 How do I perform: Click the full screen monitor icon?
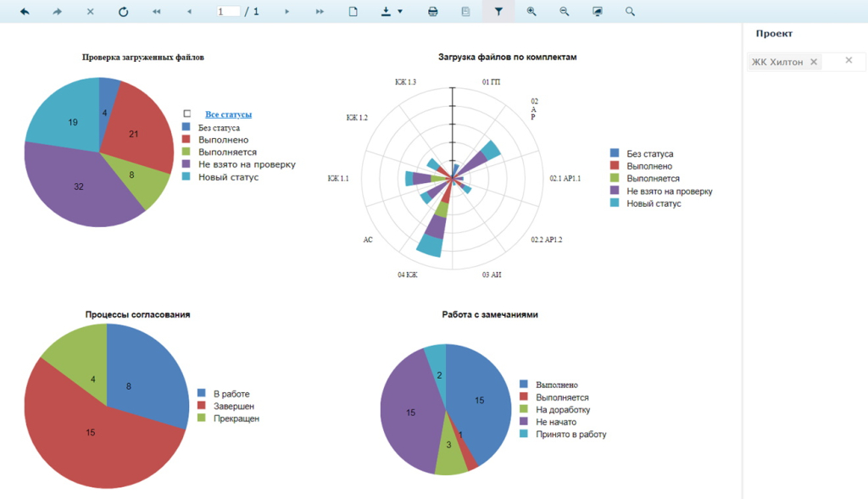click(598, 12)
